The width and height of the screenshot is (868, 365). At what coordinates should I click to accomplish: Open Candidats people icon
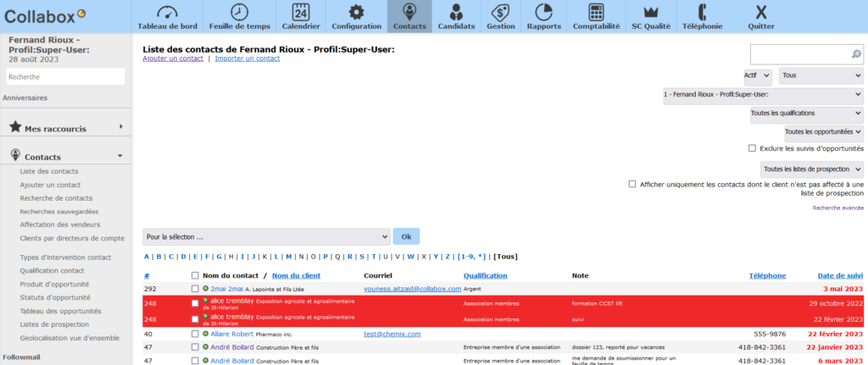[x=456, y=13]
